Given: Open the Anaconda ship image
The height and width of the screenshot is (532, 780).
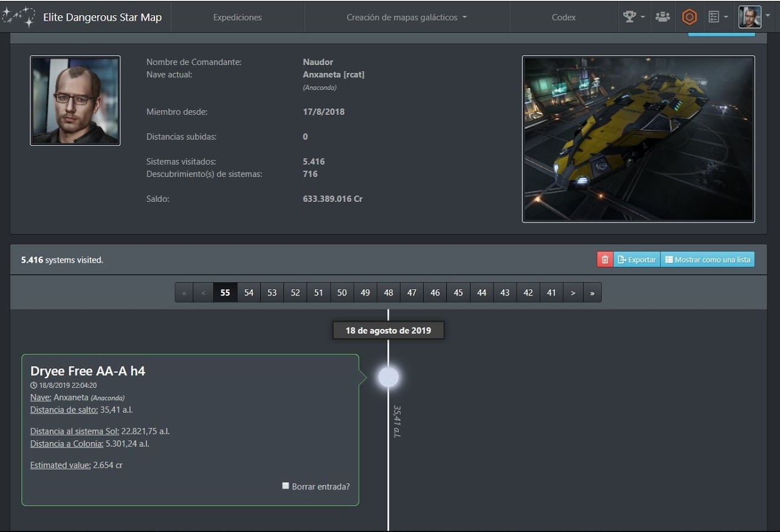Looking at the screenshot, I should point(638,139).
